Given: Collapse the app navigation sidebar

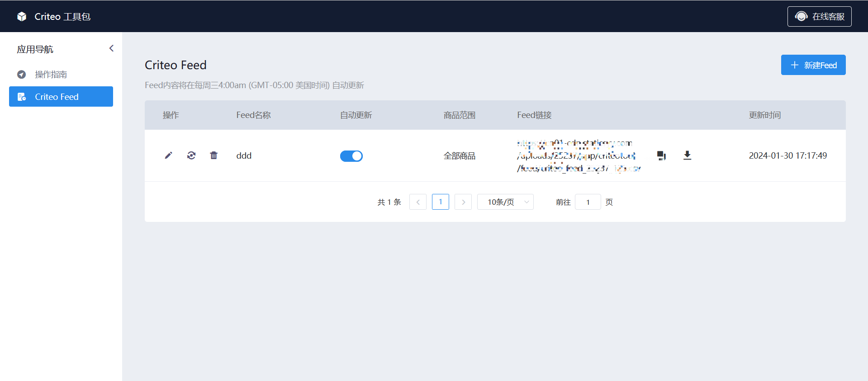Looking at the screenshot, I should coord(111,48).
